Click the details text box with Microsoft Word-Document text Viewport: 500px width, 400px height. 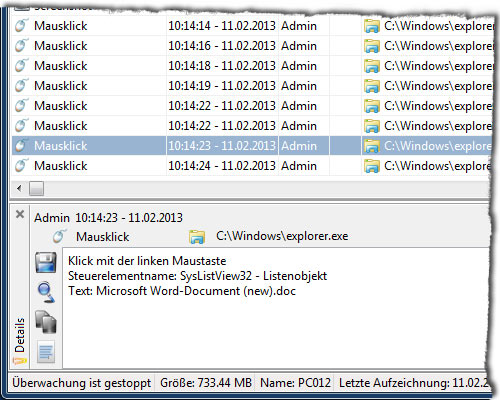click(x=275, y=308)
